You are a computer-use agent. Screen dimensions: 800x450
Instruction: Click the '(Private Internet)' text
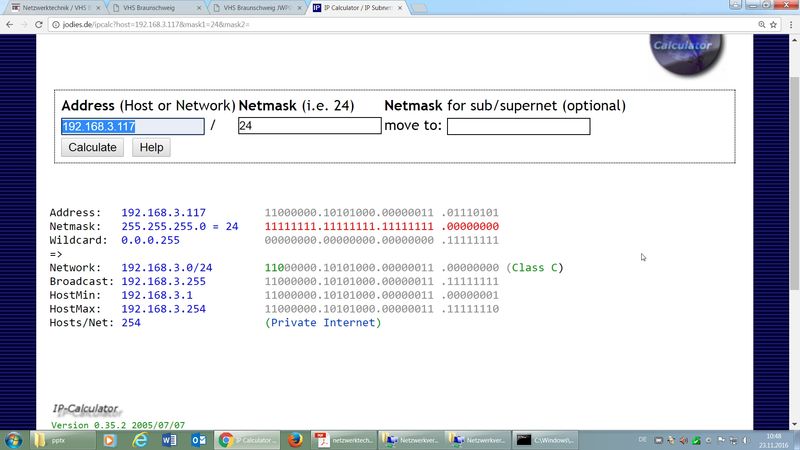click(x=323, y=322)
